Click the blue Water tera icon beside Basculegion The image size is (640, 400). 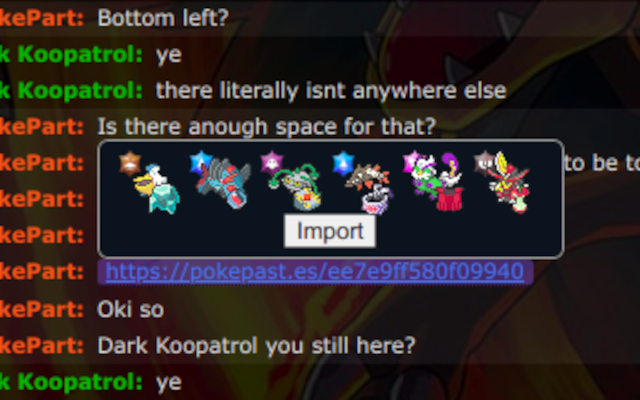click(201, 162)
